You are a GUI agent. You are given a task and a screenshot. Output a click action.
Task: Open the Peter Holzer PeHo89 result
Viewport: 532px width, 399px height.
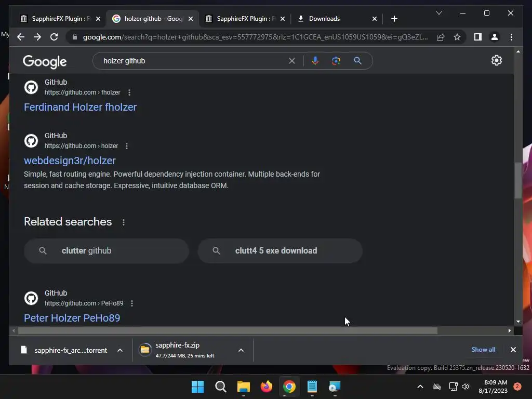(72, 318)
